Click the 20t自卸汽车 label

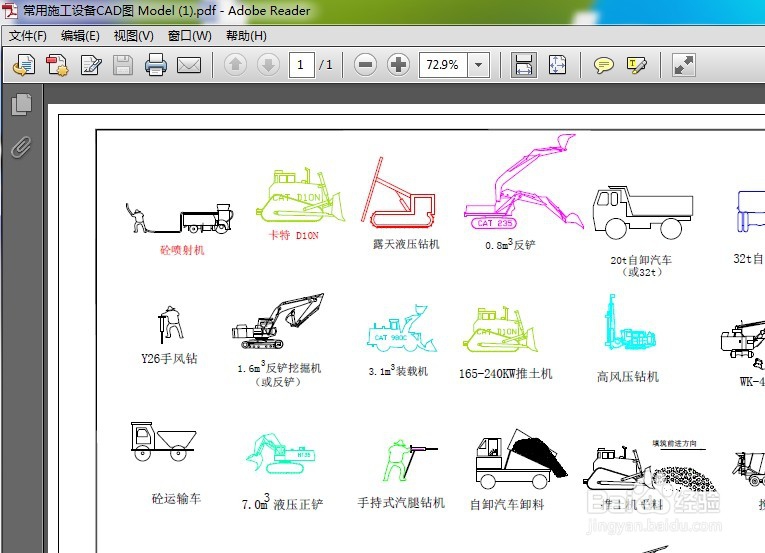tap(641, 260)
